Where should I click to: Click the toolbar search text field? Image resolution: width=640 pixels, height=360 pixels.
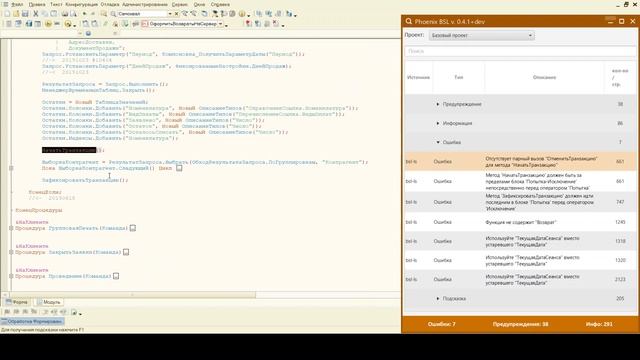coord(142,14)
